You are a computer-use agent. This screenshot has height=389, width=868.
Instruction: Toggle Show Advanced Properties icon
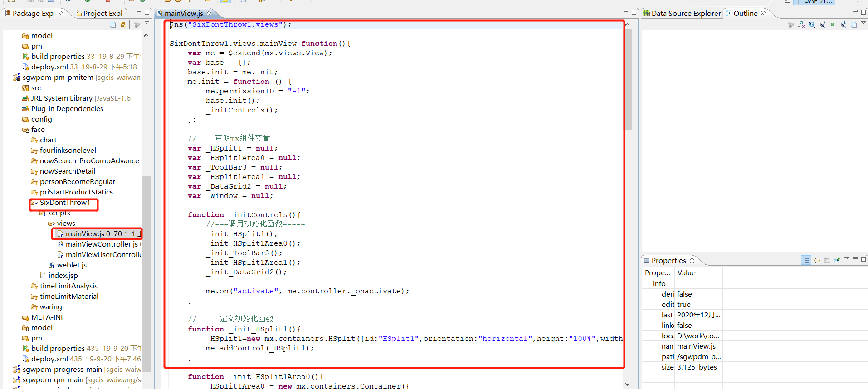816,260
